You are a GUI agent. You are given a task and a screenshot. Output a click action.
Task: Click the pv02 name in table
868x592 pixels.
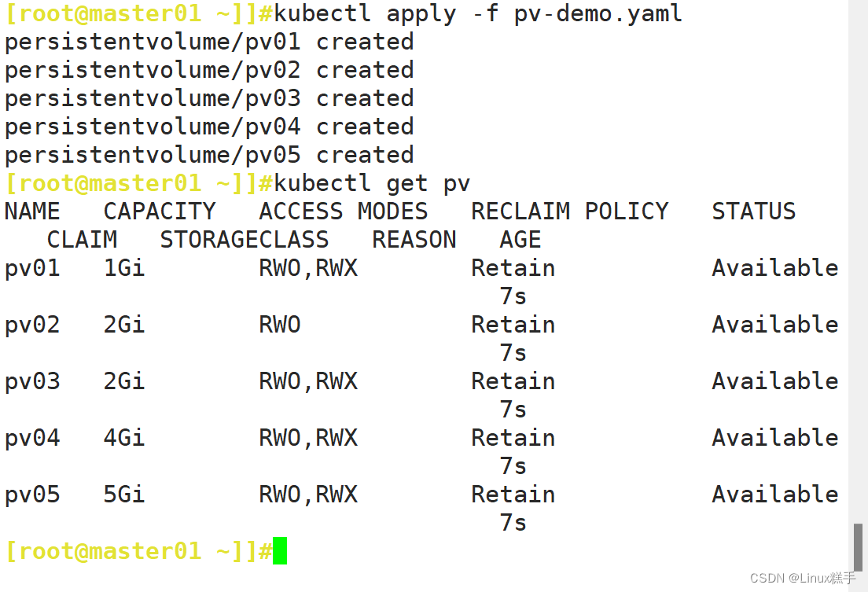click(32, 325)
